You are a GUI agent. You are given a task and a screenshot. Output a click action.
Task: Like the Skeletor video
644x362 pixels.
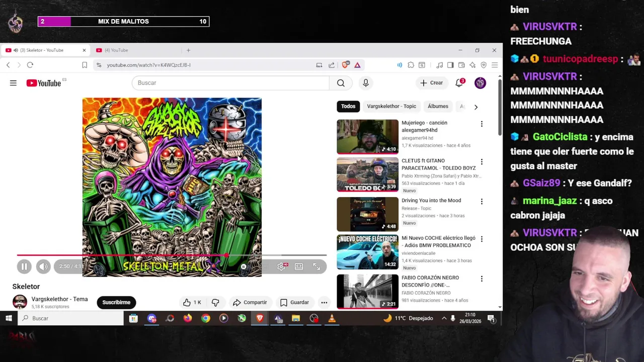pyautogui.click(x=192, y=302)
